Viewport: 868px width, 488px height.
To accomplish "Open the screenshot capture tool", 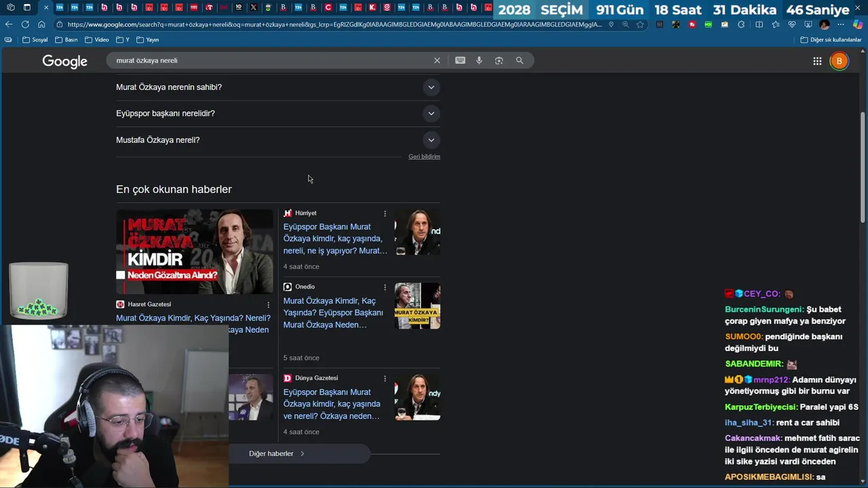I will coord(808,24).
